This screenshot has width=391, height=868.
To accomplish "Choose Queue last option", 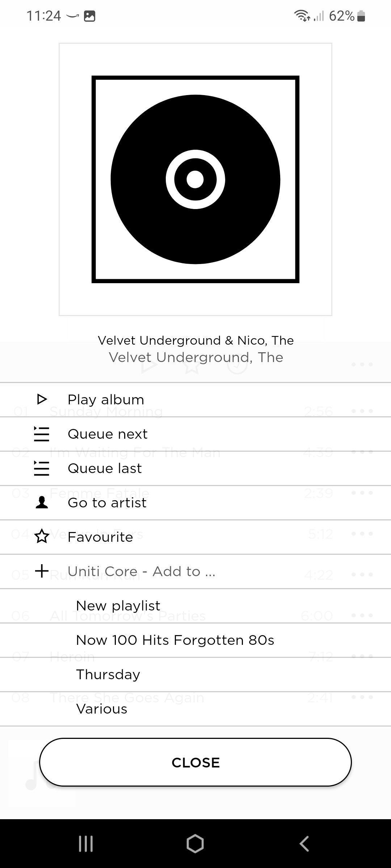I will (195, 468).
